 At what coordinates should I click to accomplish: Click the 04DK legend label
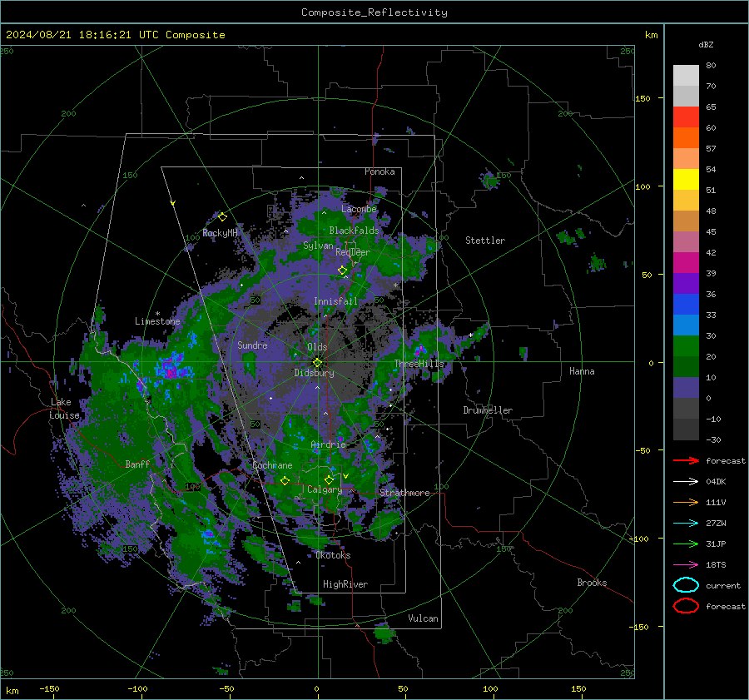point(716,481)
